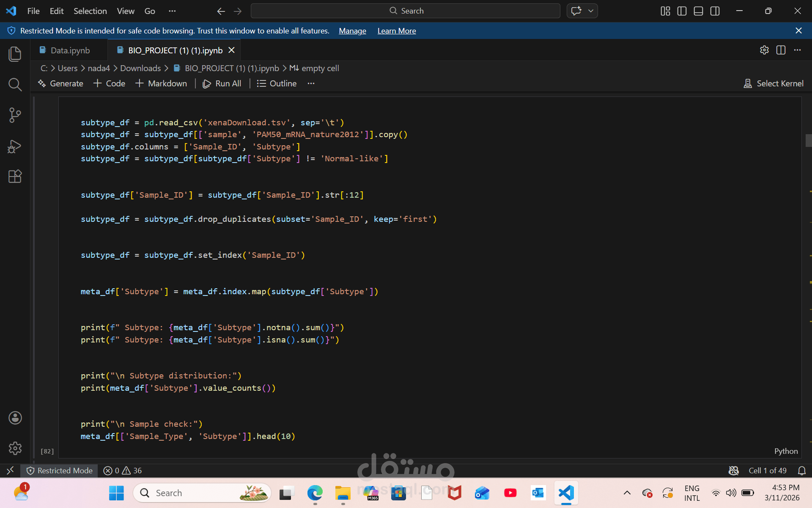This screenshot has width=812, height=508.
Task: Click Run All in notebook toolbar
Action: [222, 83]
